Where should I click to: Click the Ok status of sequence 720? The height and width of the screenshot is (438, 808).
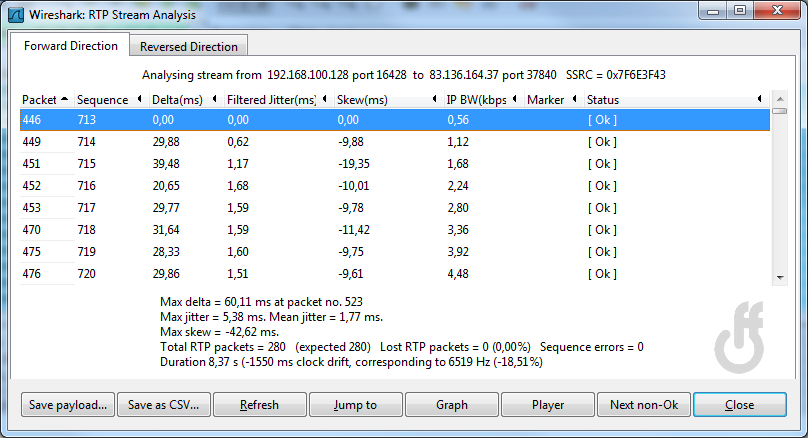(x=602, y=274)
